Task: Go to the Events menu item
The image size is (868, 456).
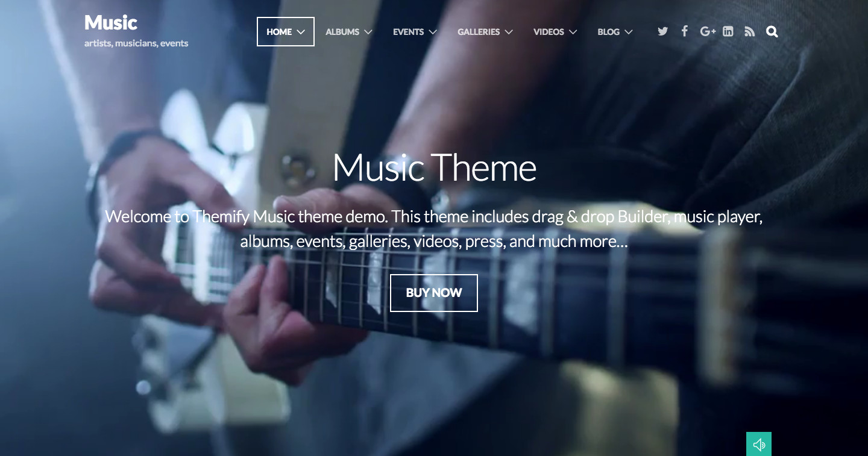Action: pyautogui.click(x=408, y=32)
